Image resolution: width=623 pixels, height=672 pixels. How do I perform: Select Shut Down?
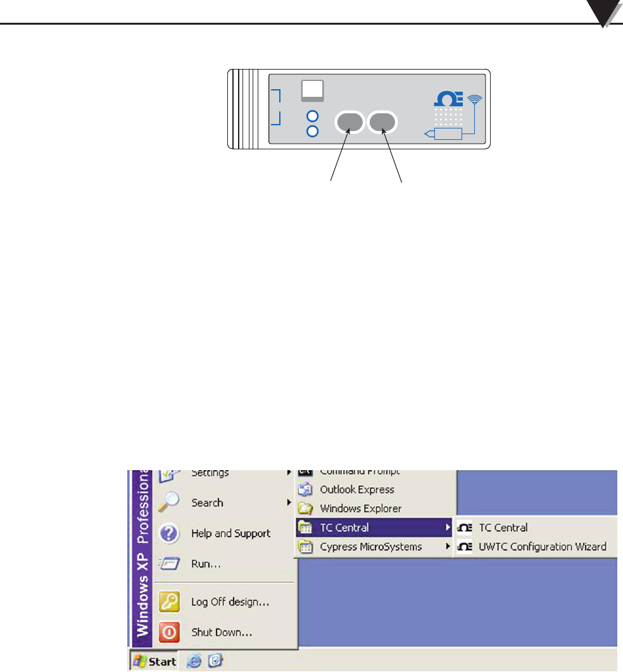tap(224, 633)
